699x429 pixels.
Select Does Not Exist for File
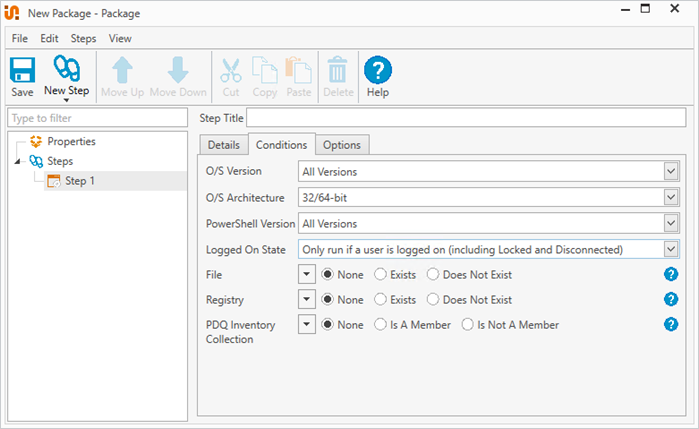coord(433,274)
